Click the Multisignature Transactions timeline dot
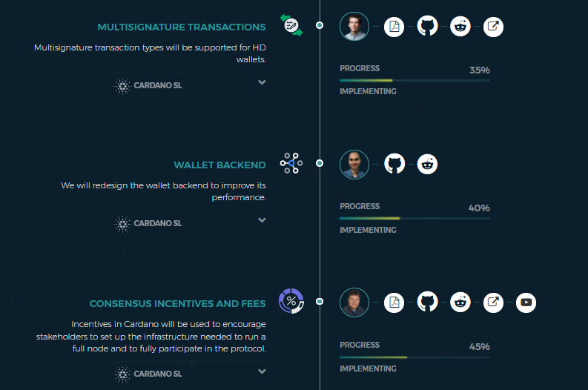The width and height of the screenshot is (588, 390). coord(320,25)
